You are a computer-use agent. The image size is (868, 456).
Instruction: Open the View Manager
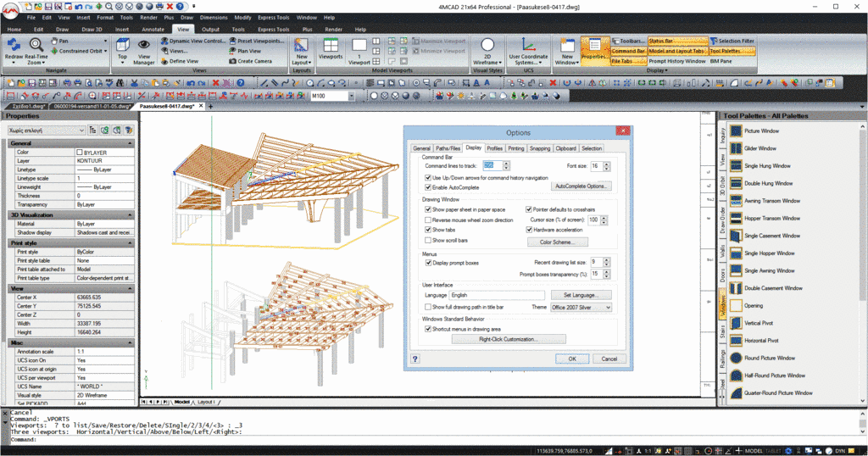click(144, 52)
